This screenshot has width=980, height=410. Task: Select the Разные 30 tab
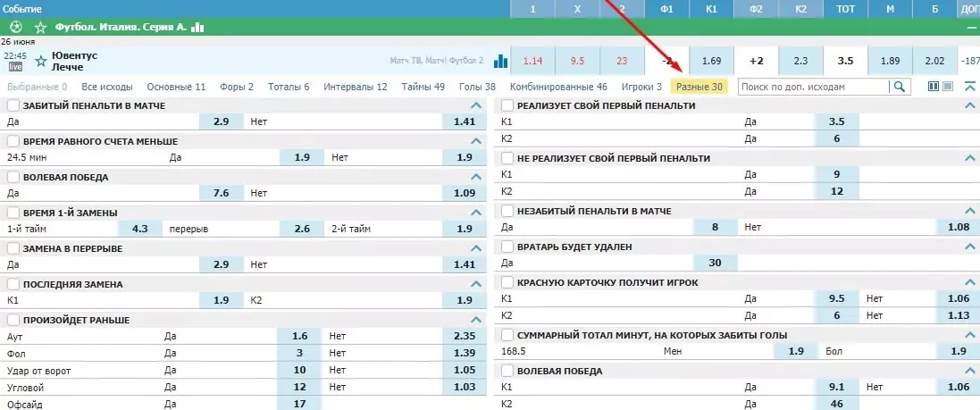[x=699, y=87]
